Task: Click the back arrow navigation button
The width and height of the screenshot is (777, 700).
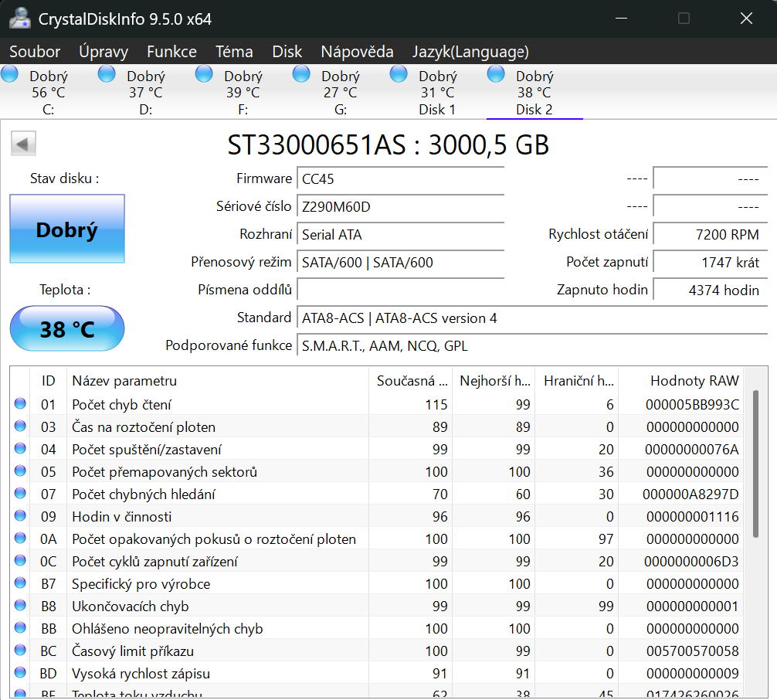Action: [23, 144]
